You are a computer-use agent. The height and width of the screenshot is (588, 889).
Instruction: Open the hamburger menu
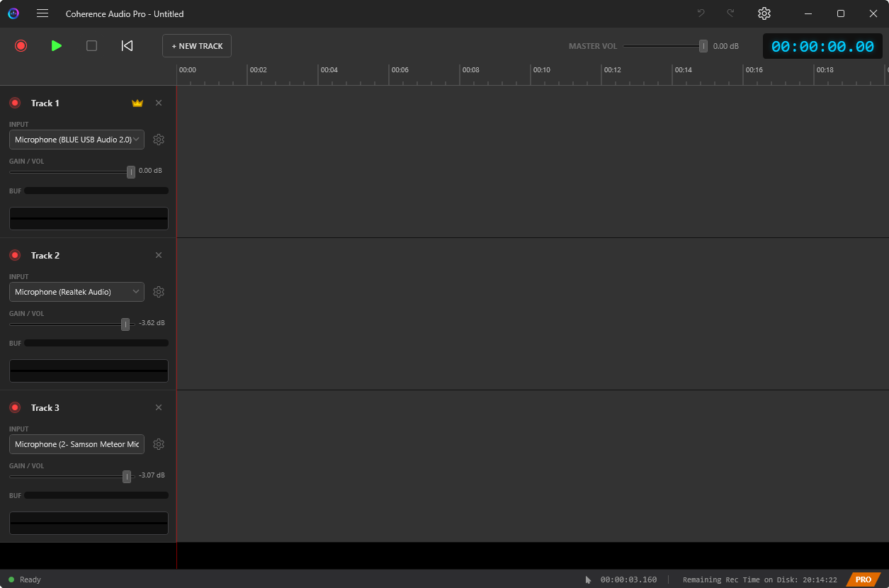(x=43, y=13)
